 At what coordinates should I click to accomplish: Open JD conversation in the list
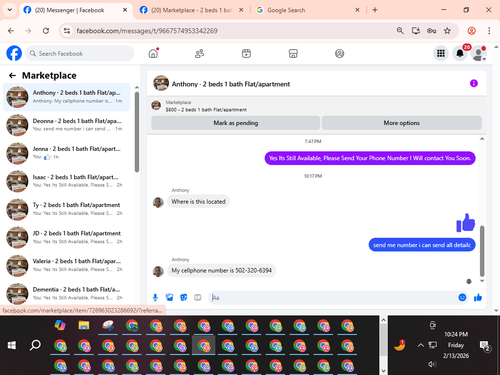click(67, 237)
